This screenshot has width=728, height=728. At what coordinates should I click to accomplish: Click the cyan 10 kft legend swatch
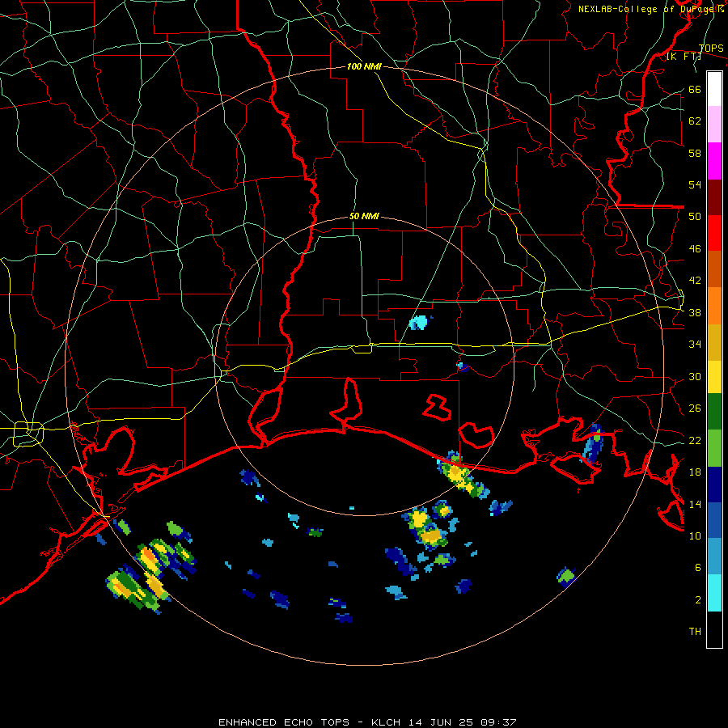(x=714, y=593)
